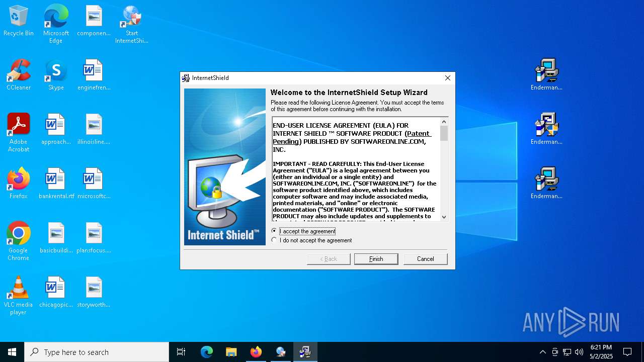This screenshot has width=644, height=362.
Task: Click the license text scroll-down arrow
Action: coord(444,217)
